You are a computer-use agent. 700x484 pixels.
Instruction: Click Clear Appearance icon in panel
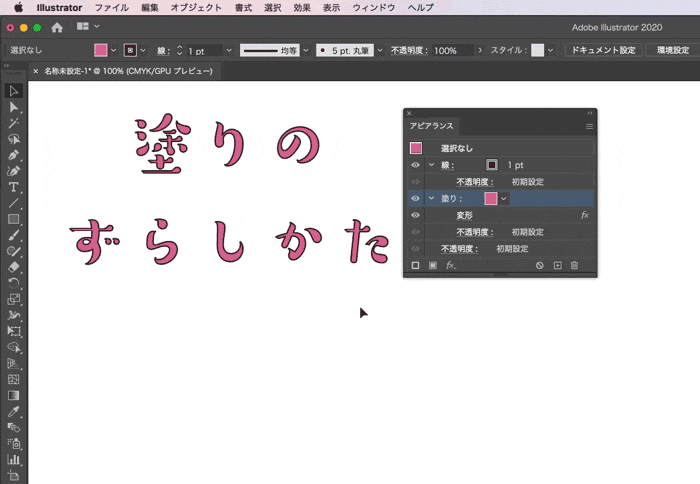pos(539,266)
